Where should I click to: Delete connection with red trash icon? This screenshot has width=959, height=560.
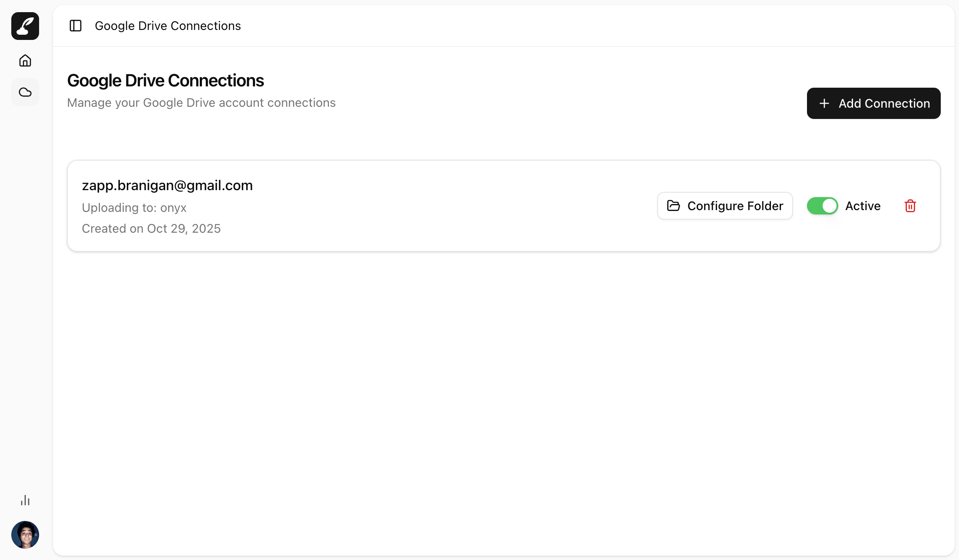[910, 206]
